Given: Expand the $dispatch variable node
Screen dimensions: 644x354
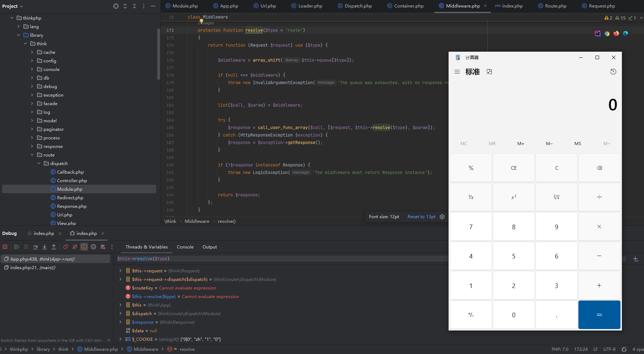Looking at the screenshot, I should point(121,314).
